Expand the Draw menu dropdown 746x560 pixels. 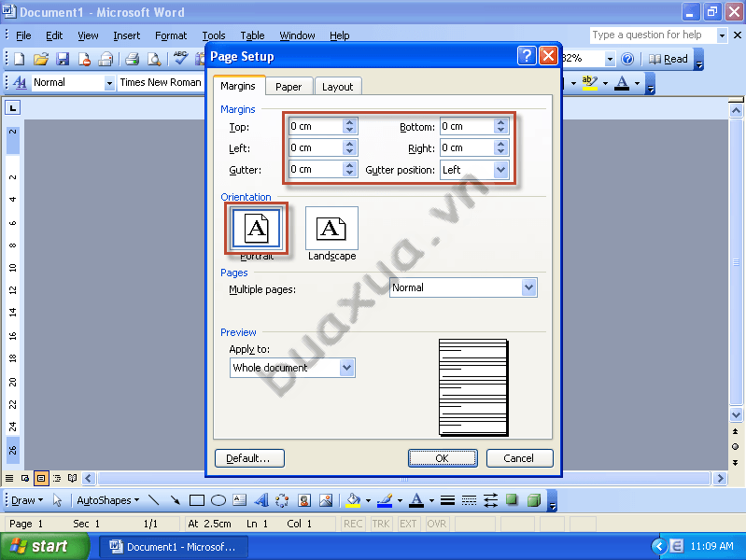click(27, 500)
